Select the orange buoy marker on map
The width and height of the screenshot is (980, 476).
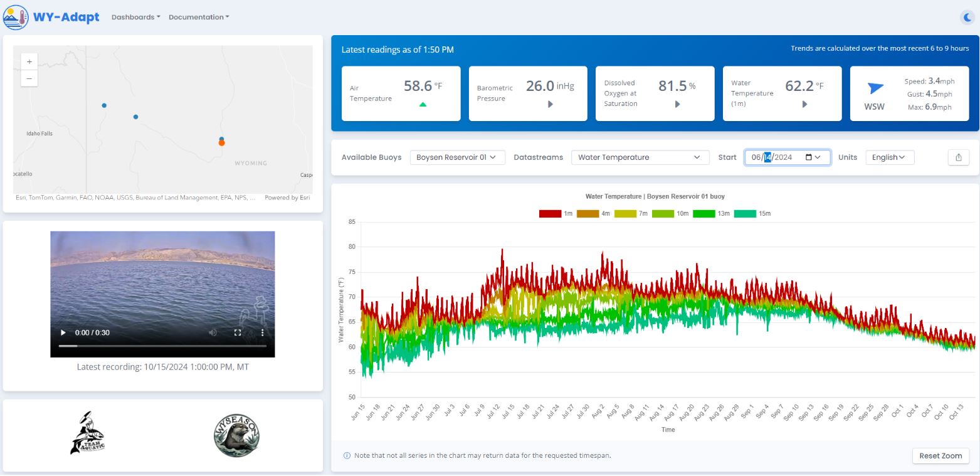[x=221, y=143]
